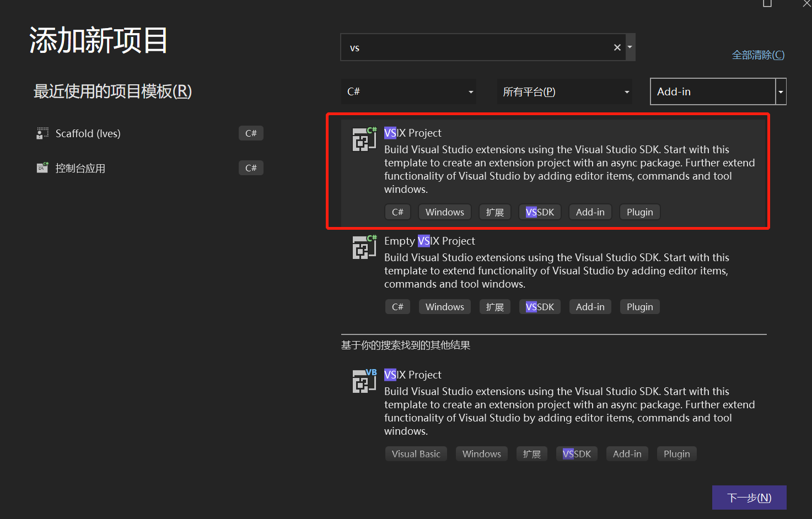This screenshot has width=812, height=519.
Task: Click the 扩展 tag under first VSIX Project
Action: 495,212
